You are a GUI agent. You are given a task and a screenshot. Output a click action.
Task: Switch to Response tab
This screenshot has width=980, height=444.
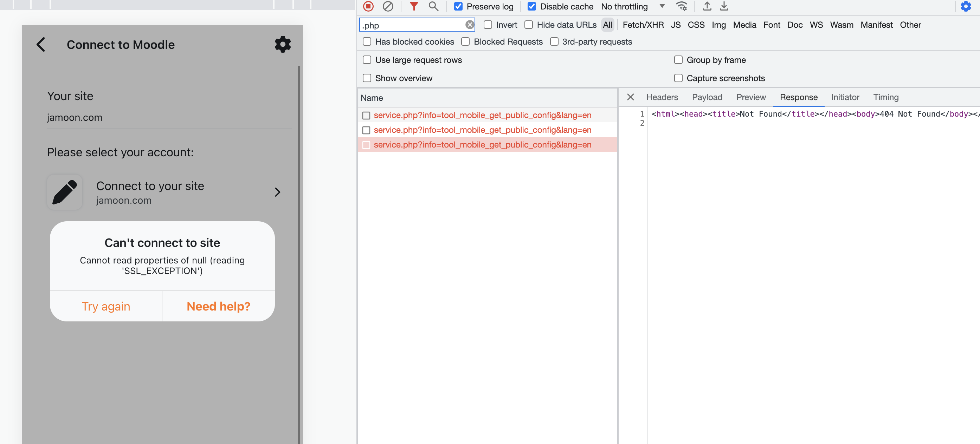(x=799, y=97)
